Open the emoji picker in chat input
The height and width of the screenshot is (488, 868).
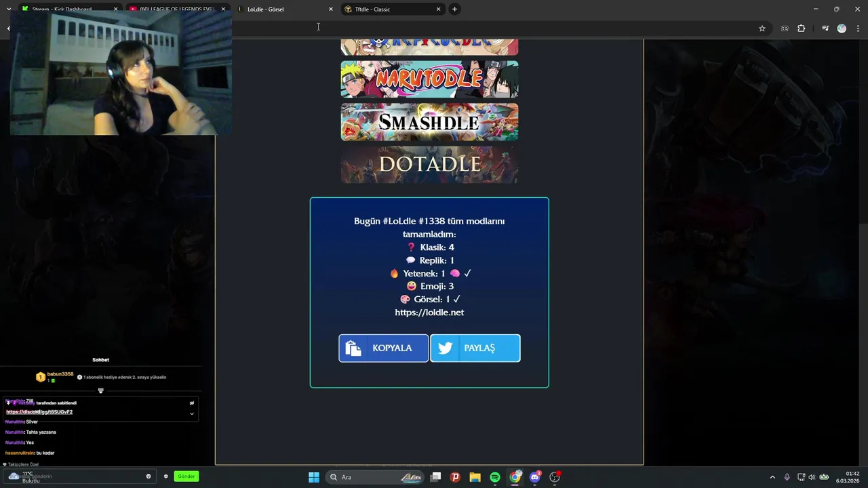pos(149,476)
